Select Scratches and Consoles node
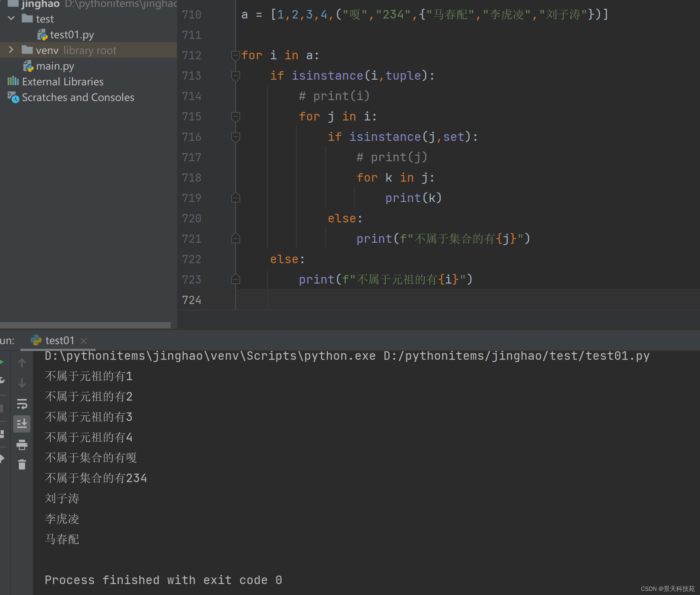This screenshot has height=595, width=700. 78,98
